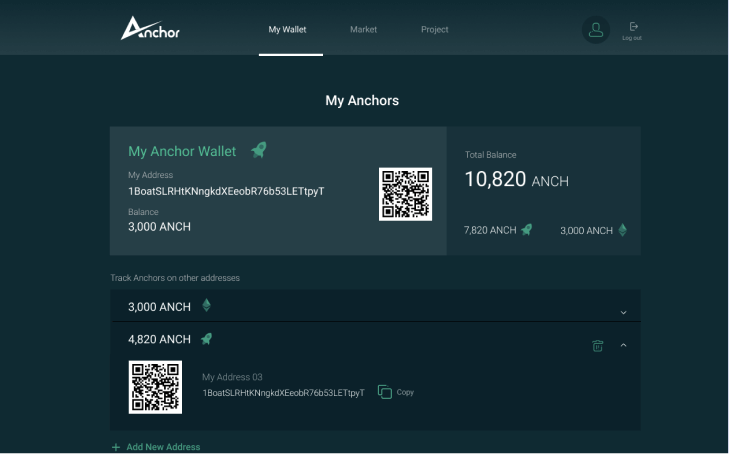Image resolution: width=729 pixels, height=454 pixels.
Task: Select wallet address text under My Address
Action: (x=226, y=191)
